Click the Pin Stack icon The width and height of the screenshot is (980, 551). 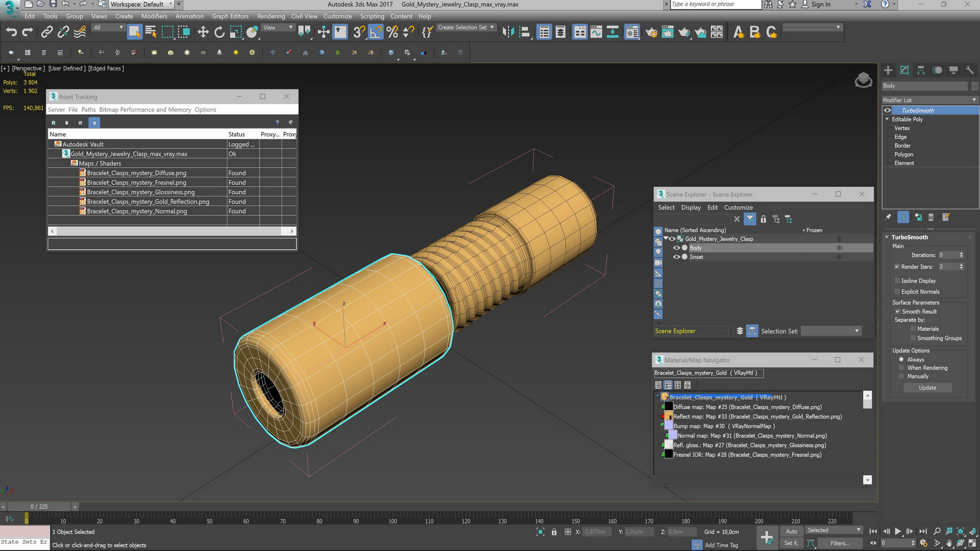[888, 217]
